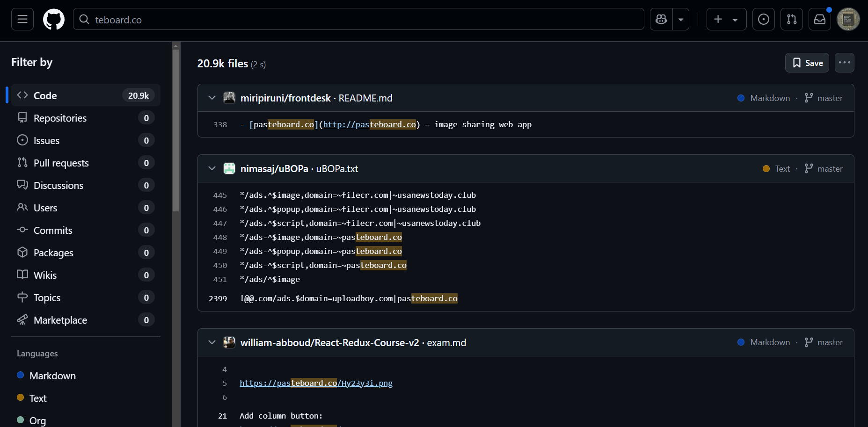Open the create new plus menu
This screenshot has width=868, height=427.
(x=726, y=19)
